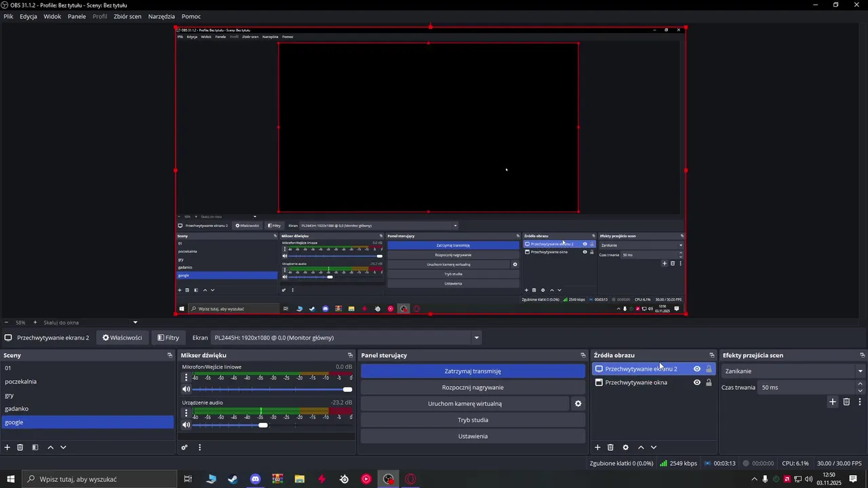
Task: Open the Widok menu
Action: (52, 16)
